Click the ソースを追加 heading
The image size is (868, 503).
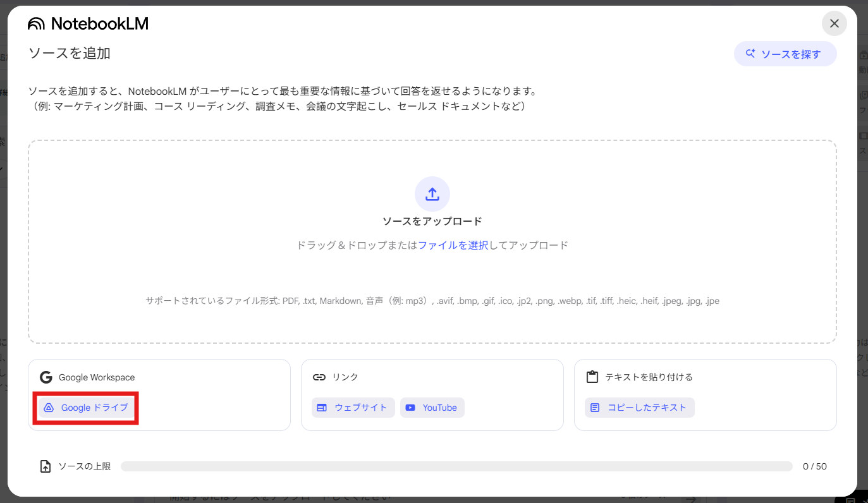click(70, 53)
